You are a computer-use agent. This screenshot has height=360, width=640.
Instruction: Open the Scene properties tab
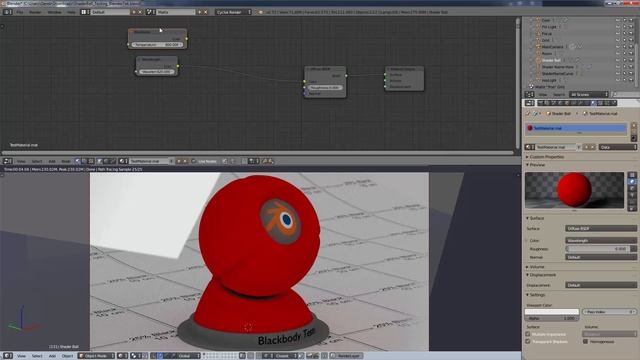554,103
